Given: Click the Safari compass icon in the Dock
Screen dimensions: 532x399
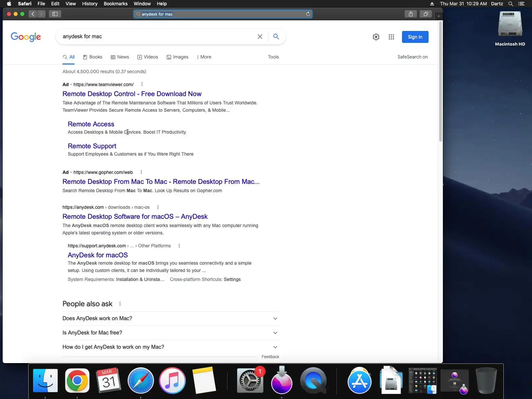Looking at the screenshot, I should point(141,381).
